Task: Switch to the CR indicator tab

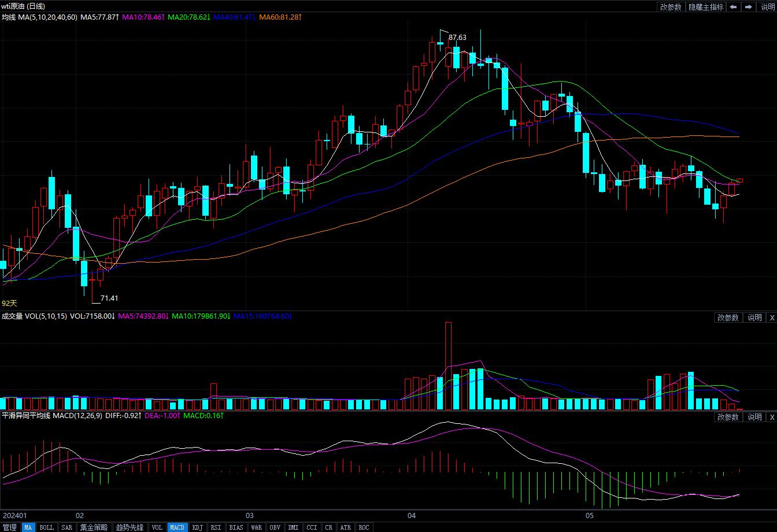Action: (329, 527)
